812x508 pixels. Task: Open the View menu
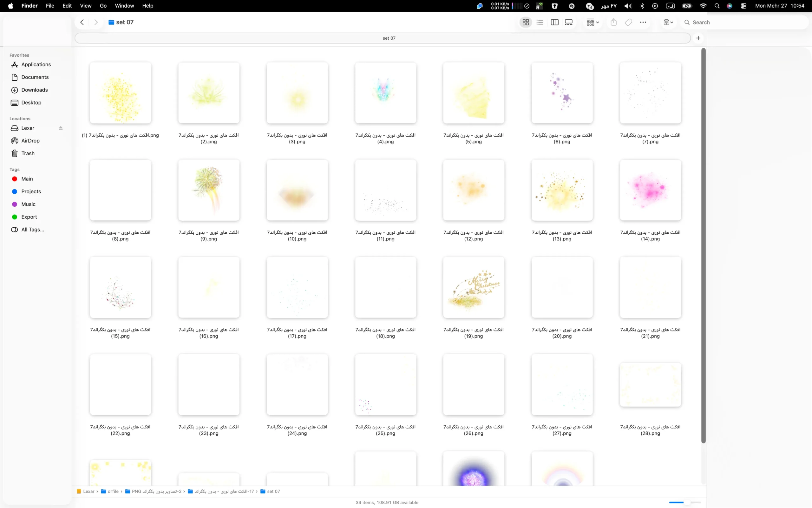[x=86, y=6]
